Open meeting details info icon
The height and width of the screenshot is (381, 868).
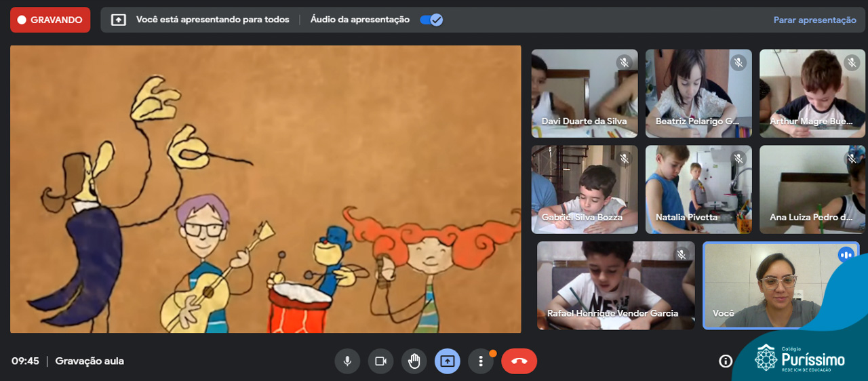(x=725, y=361)
